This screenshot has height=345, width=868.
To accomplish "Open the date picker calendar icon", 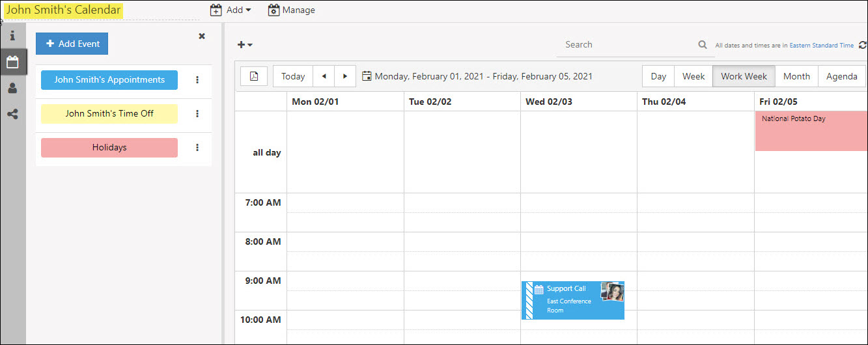I will tap(367, 76).
